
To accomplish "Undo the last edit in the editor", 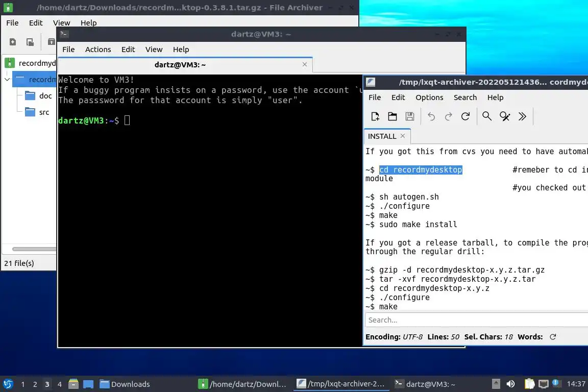I will point(431,116).
